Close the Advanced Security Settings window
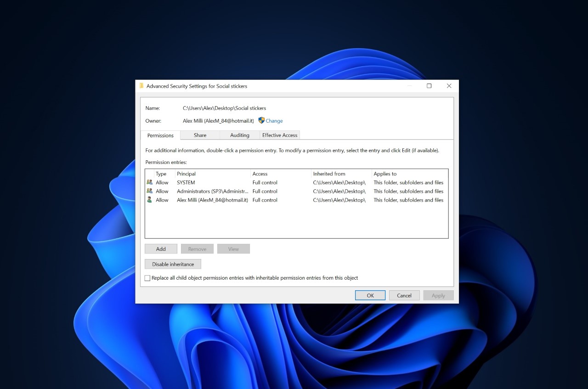The height and width of the screenshot is (389, 588). [x=449, y=86]
